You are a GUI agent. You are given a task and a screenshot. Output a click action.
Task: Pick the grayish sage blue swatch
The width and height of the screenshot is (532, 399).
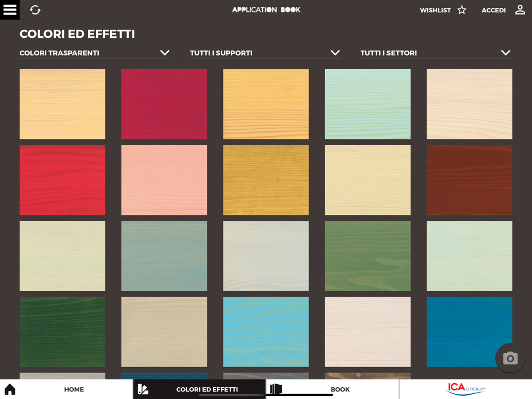pyautogui.click(x=164, y=256)
